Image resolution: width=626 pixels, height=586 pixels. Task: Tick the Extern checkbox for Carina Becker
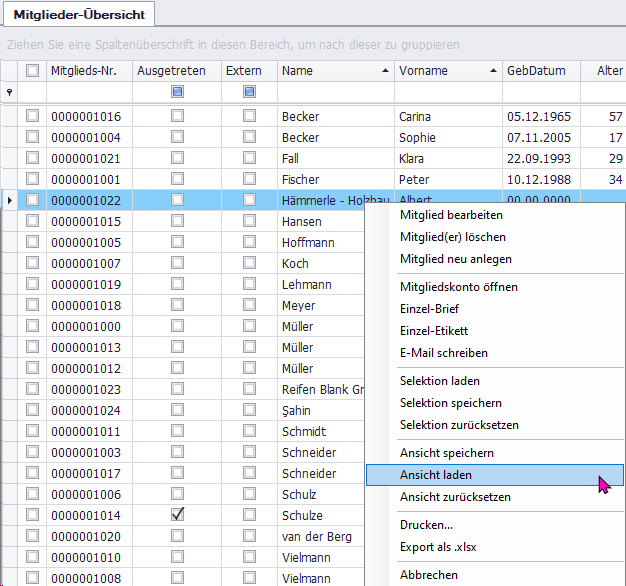click(x=249, y=117)
